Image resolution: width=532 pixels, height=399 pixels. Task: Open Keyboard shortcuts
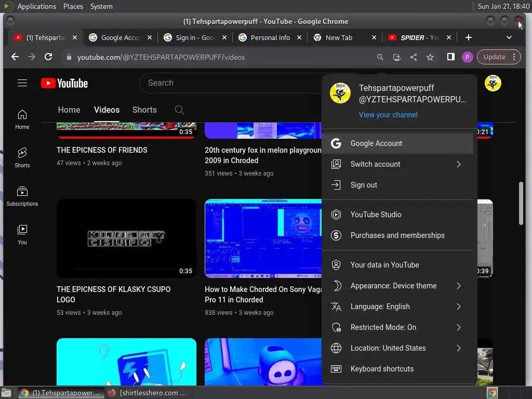397,369
